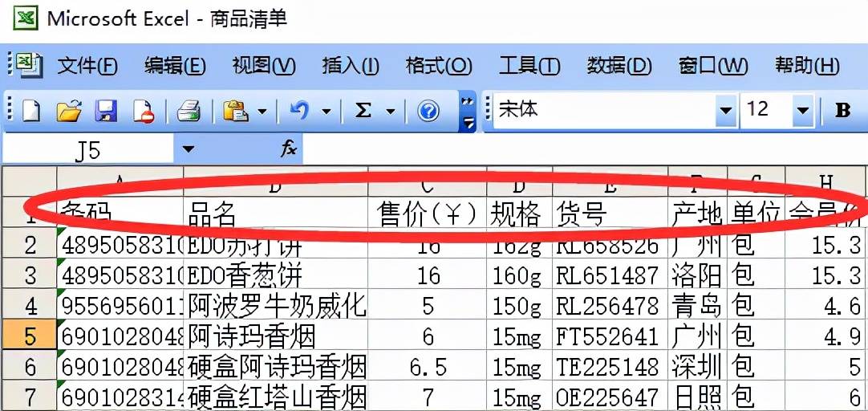Toggle Bold formatting button
The height and width of the screenshot is (411, 868).
pyautogui.click(x=842, y=111)
